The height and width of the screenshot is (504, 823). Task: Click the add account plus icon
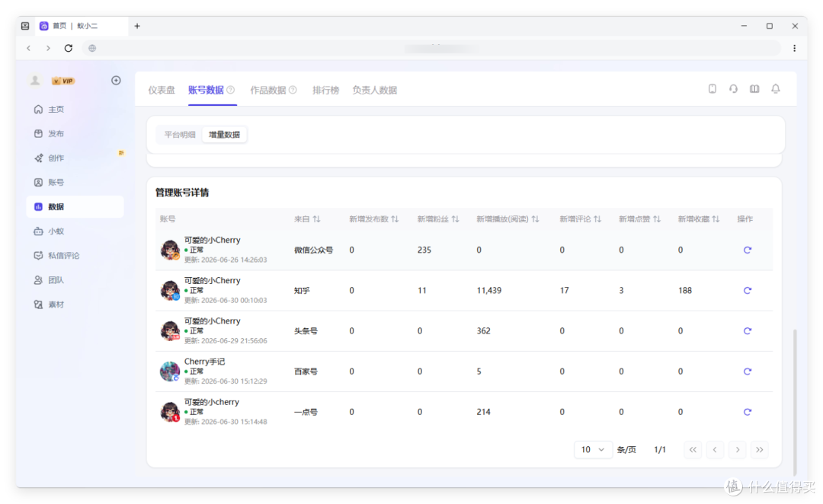[x=116, y=80]
